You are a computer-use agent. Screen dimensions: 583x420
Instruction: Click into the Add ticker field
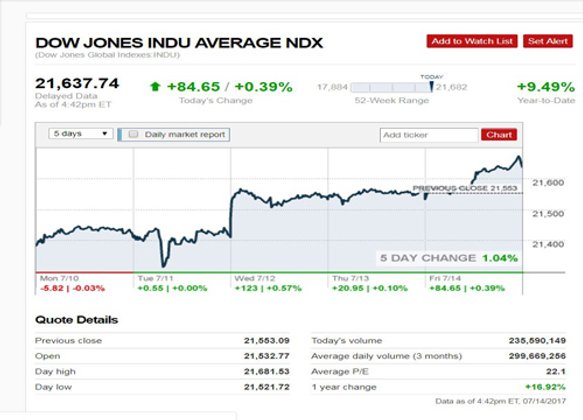pyautogui.click(x=429, y=135)
